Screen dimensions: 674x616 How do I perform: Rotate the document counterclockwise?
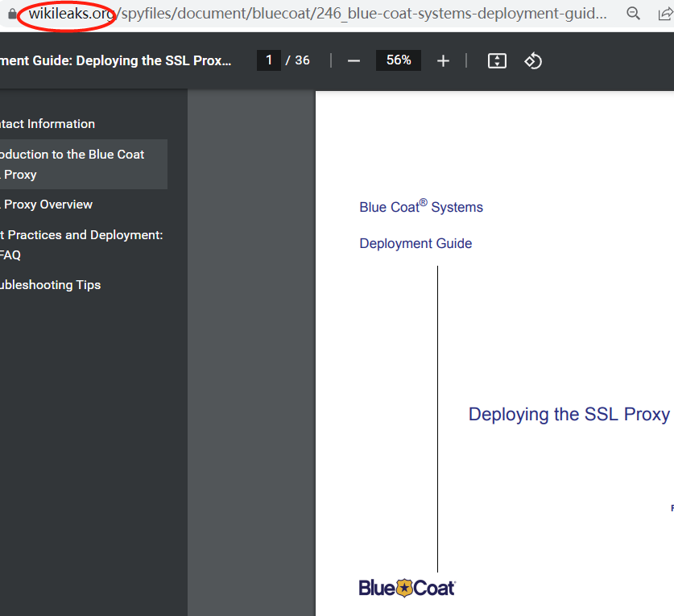(533, 60)
